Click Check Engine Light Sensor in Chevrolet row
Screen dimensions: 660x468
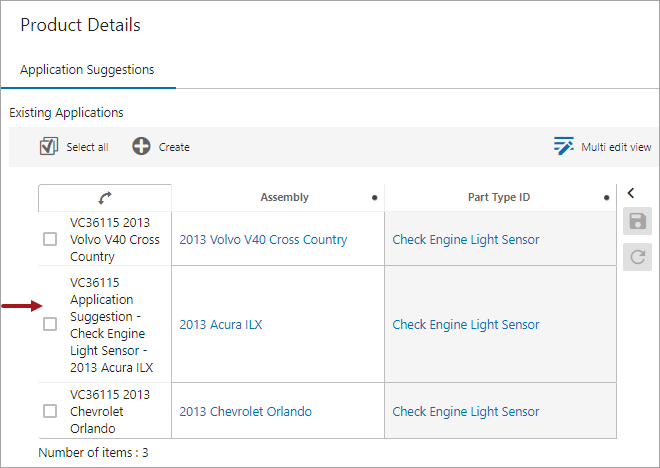(466, 411)
